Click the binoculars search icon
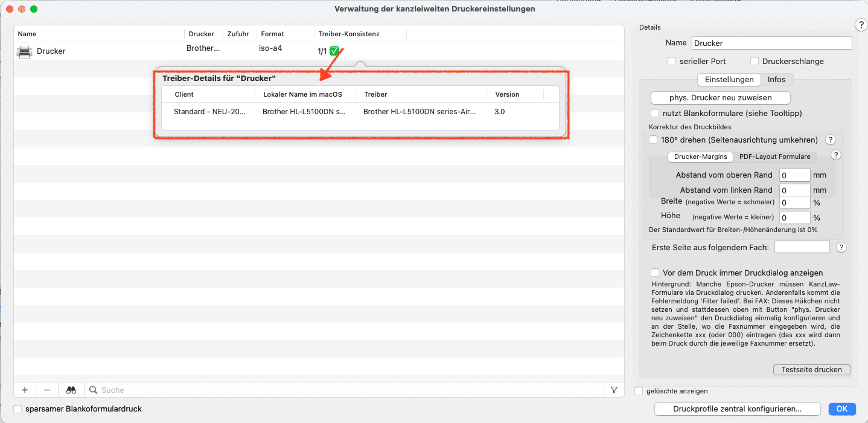Viewport: 868px width, 423px height. pos(71,390)
